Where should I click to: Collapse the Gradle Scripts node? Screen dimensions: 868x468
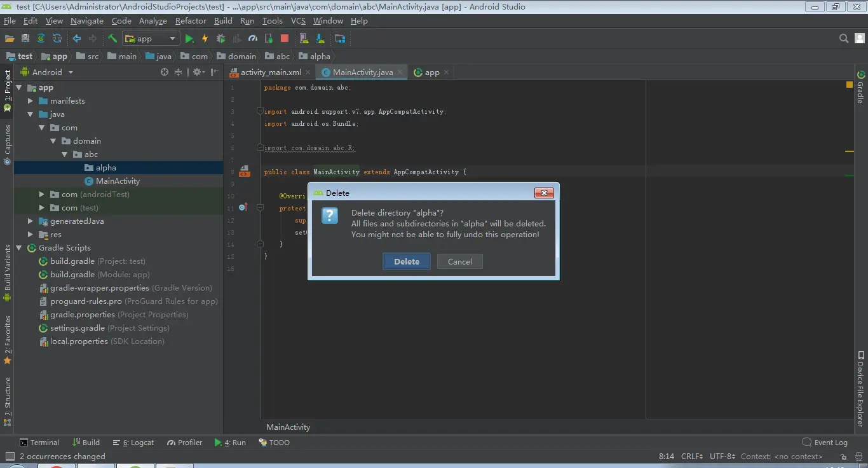[19, 248]
